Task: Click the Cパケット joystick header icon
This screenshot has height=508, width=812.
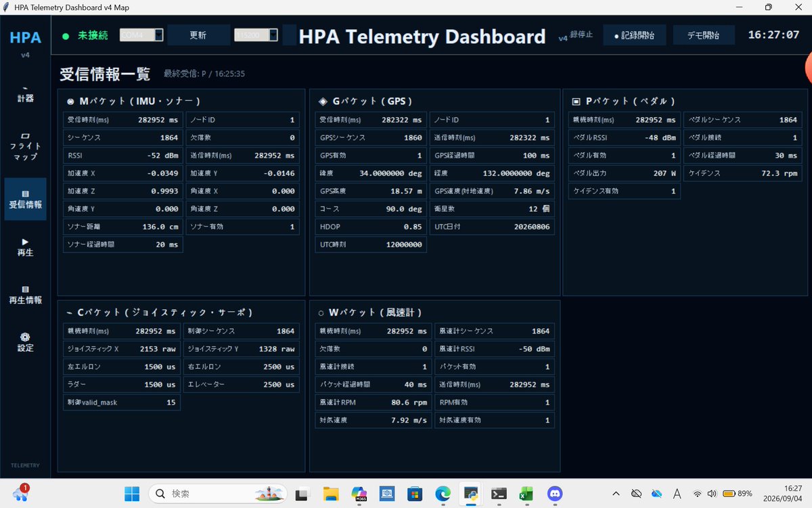Action: click(70, 313)
